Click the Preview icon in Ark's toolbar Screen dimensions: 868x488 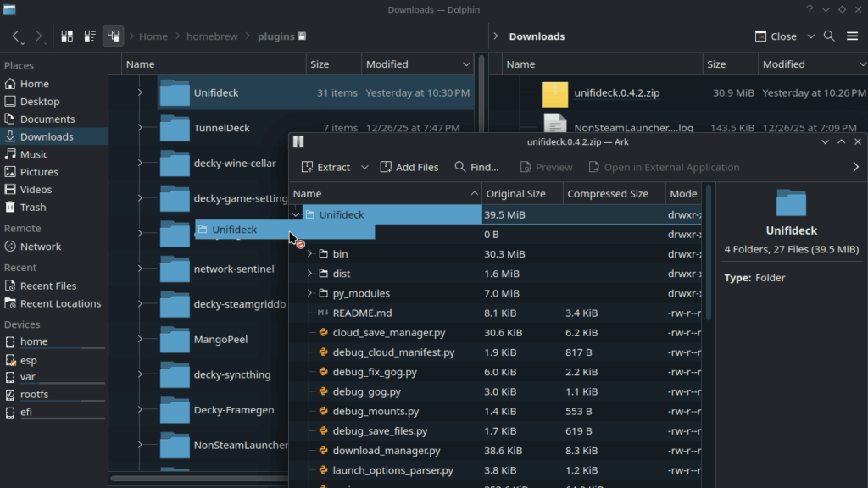click(x=546, y=167)
